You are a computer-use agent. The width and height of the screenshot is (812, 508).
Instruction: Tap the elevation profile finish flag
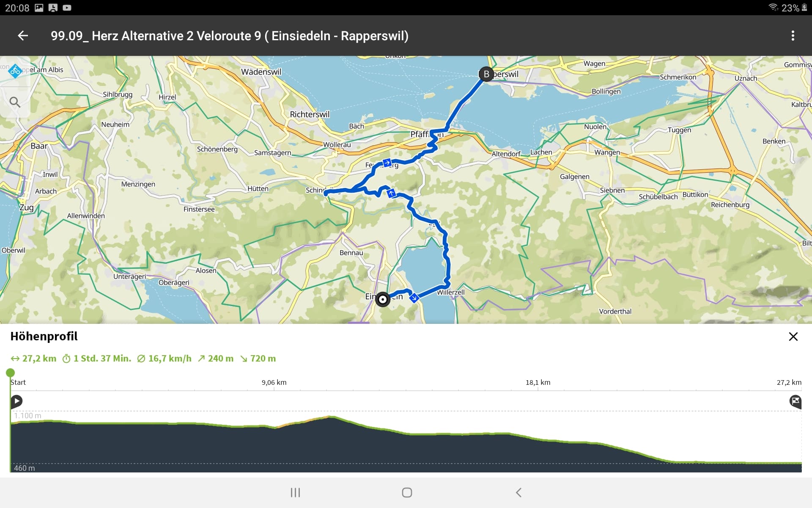795,401
